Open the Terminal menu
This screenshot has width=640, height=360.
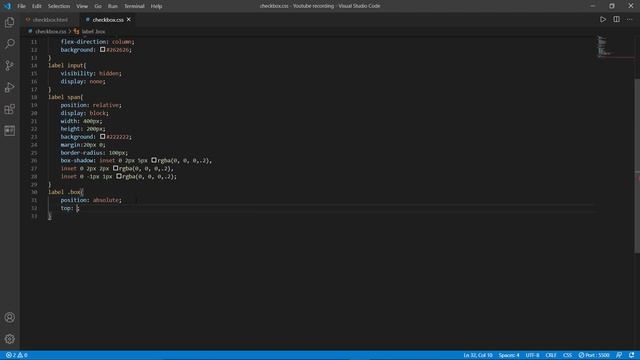point(134,6)
